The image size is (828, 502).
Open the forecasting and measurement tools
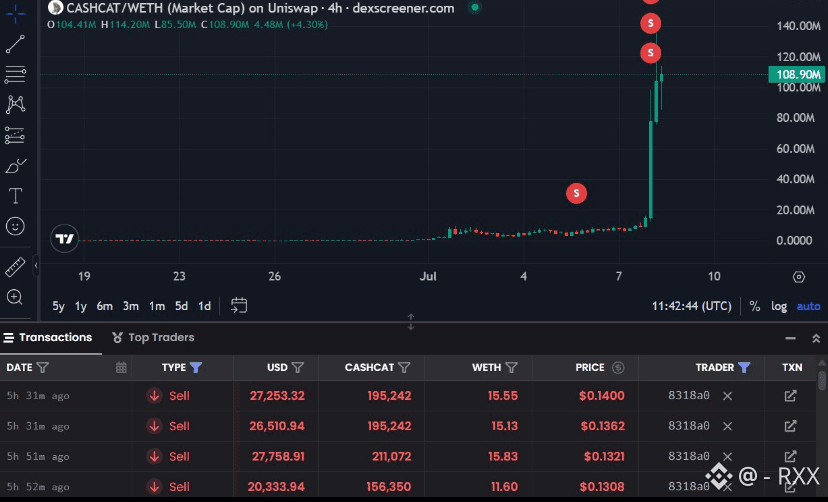[15, 135]
